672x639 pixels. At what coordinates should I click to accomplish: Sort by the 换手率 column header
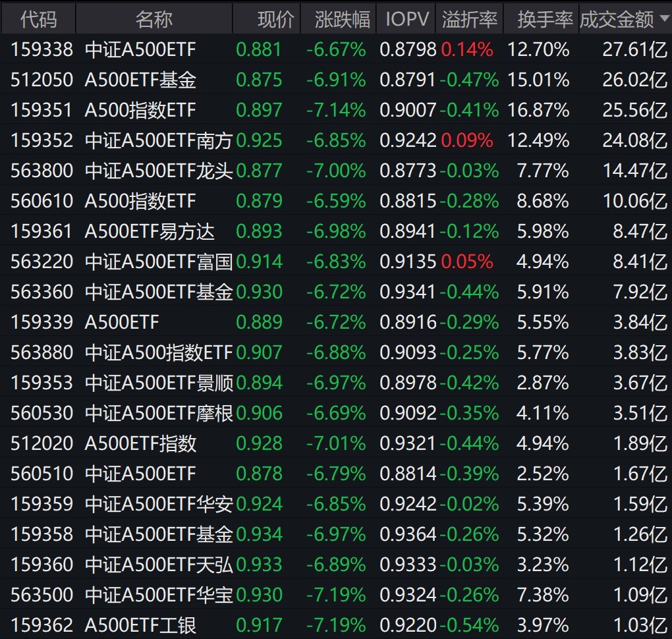541,19
